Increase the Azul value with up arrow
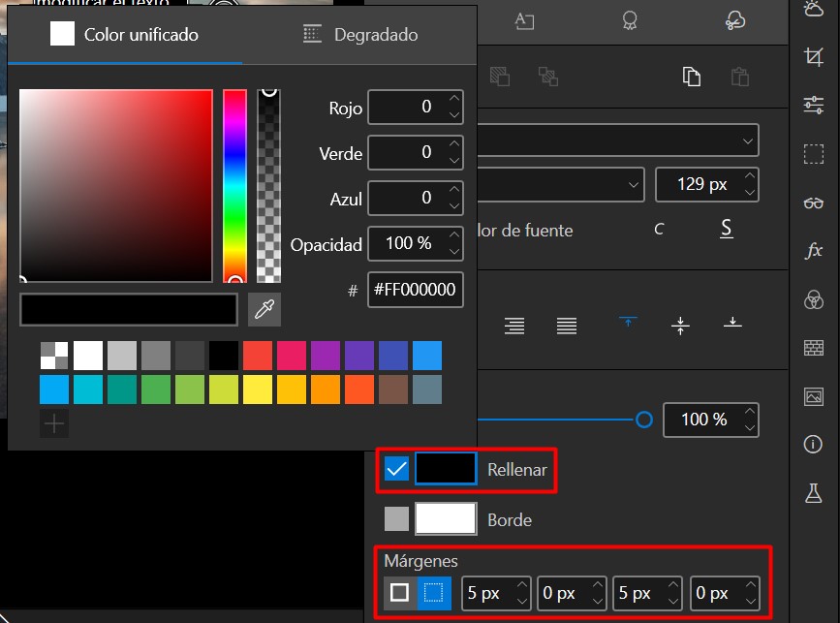 point(454,190)
